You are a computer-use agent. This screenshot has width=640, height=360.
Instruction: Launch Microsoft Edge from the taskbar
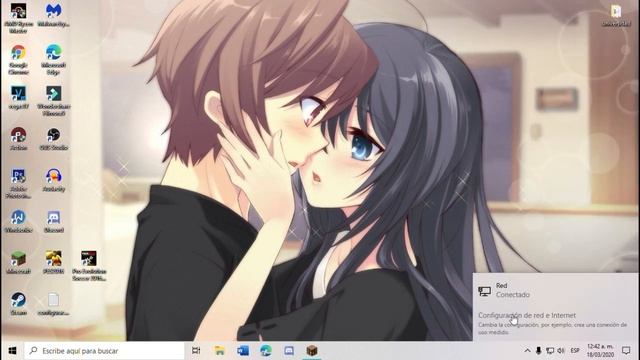tap(266, 351)
